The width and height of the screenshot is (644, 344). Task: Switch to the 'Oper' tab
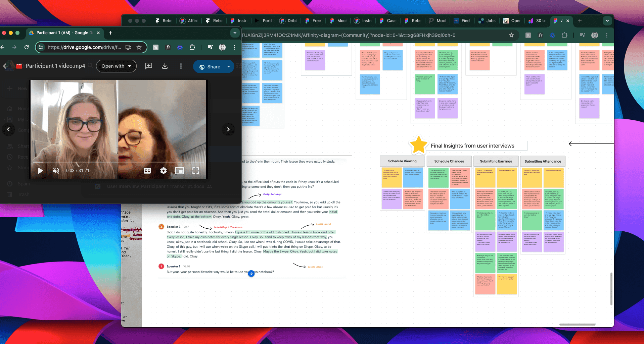point(512,21)
